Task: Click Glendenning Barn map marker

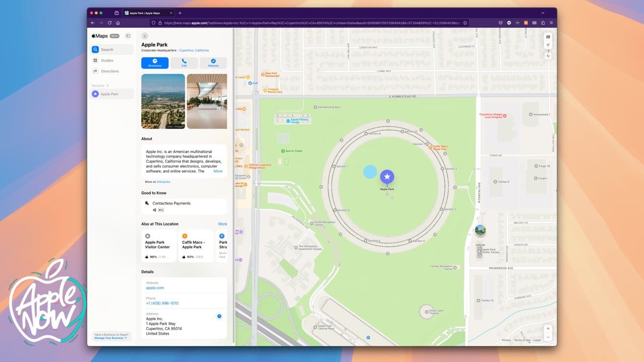Action: 315,107
